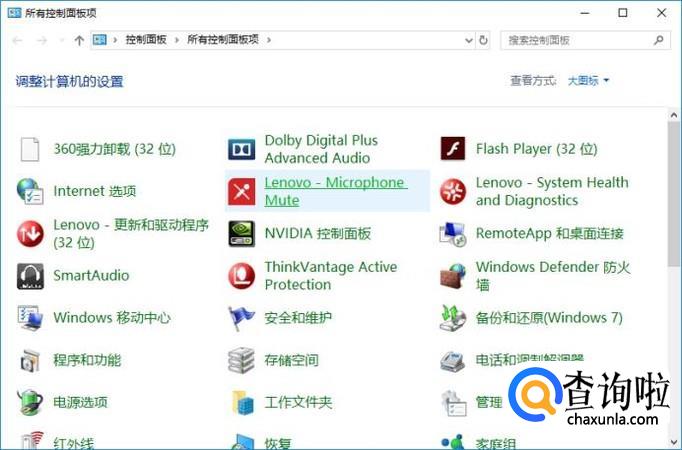Navigate forward with the forward arrow
Image resolution: width=682 pixels, height=450 pixels.
[x=42, y=40]
